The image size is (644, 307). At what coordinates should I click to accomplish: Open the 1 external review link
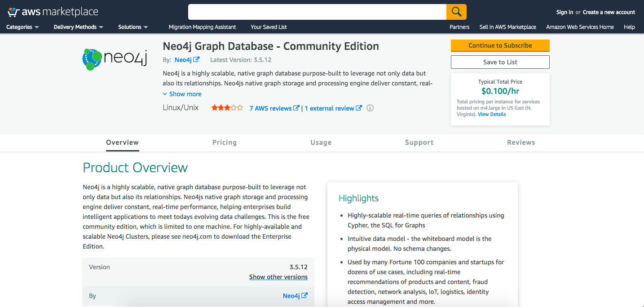click(333, 108)
